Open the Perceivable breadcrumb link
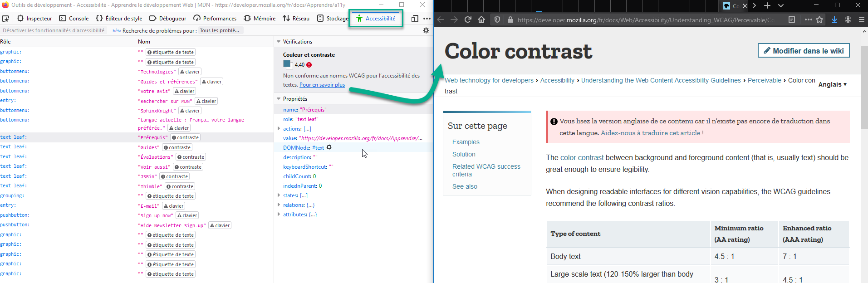 coord(765,80)
